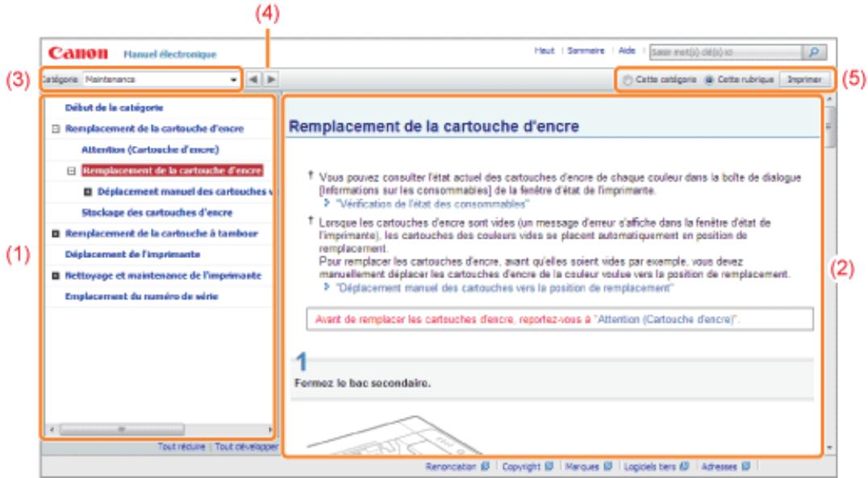Open Renonciation footer link
This screenshot has width=868, height=478.
click(x=451, y=467)
